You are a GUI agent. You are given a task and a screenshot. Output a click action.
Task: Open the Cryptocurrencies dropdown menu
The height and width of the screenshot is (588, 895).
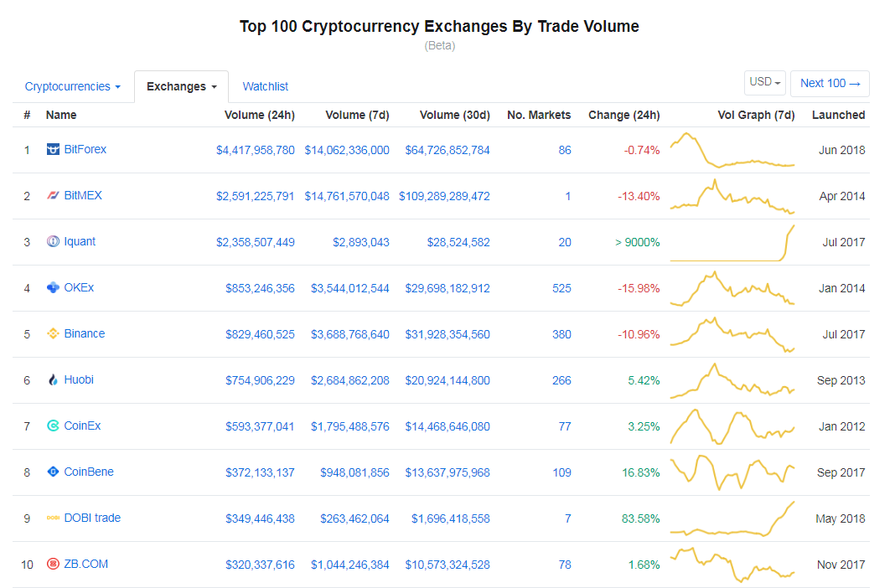pyautogui.click(x=73, y=86)
